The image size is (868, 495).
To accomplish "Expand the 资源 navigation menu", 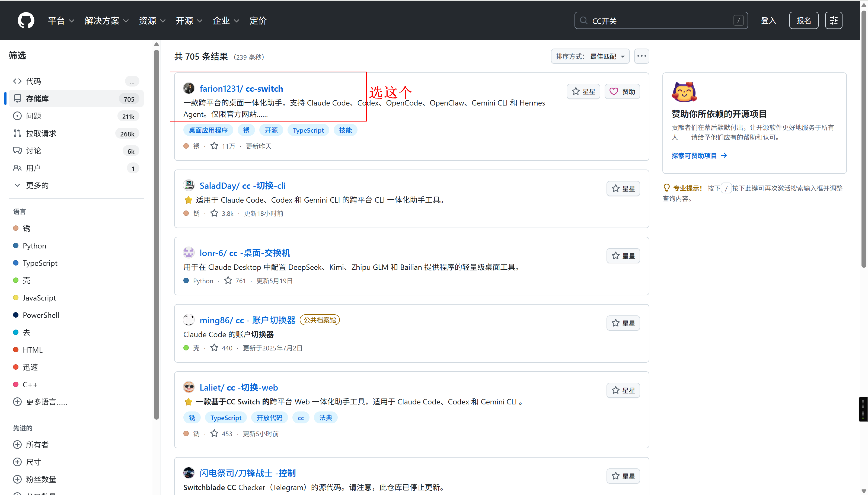I will (x=152, y=21).
